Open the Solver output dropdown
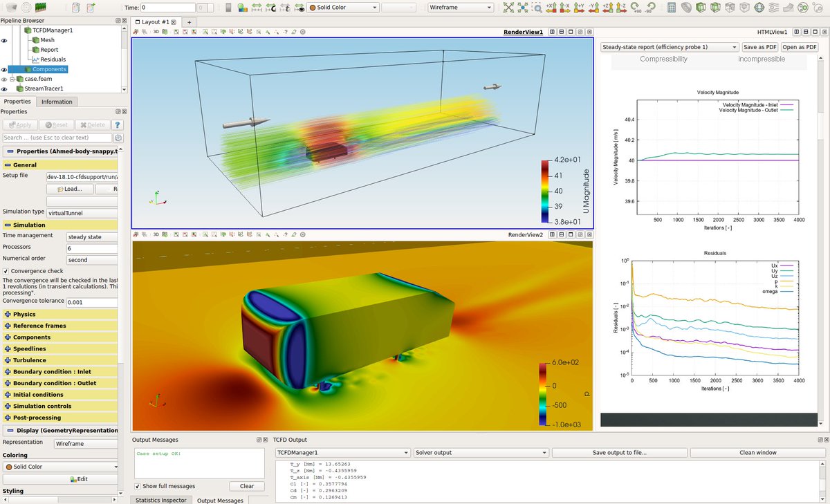This screenshot has width=830, height=504. coord(481,453)
